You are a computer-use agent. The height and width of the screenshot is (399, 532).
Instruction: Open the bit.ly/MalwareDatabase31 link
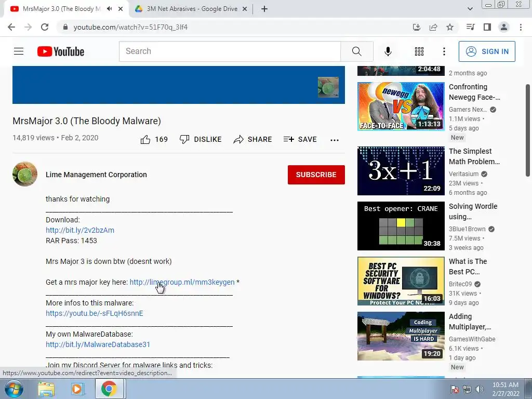(x=98, y=344)
